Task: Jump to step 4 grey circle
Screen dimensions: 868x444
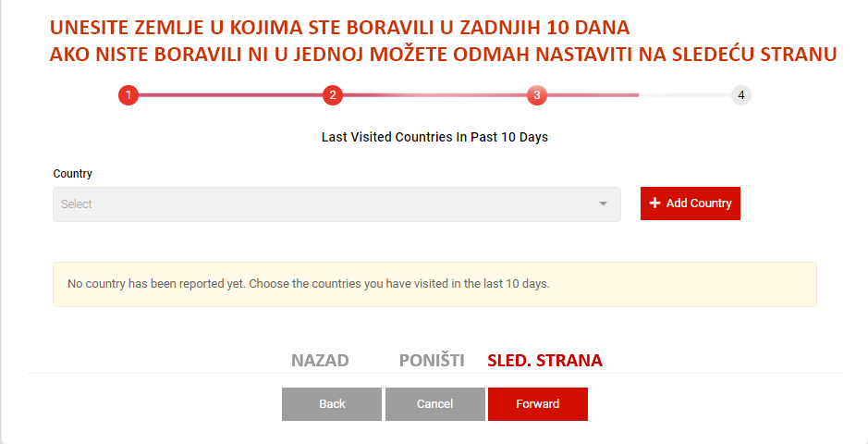Action: [740, 95]
